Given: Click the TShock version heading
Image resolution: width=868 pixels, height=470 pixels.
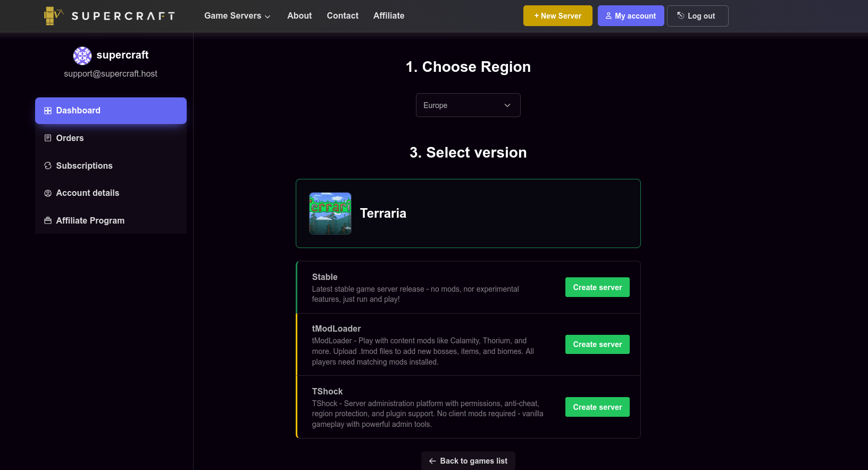Looking at the screenshot, I should click(x=327, y=391).
